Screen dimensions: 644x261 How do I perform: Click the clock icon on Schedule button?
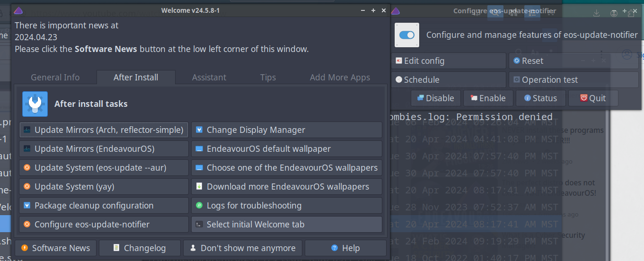(x=399, y=79)
